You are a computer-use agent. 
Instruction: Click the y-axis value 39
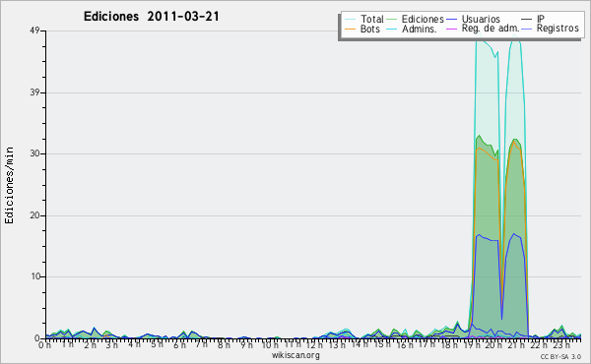click(35, 92)
